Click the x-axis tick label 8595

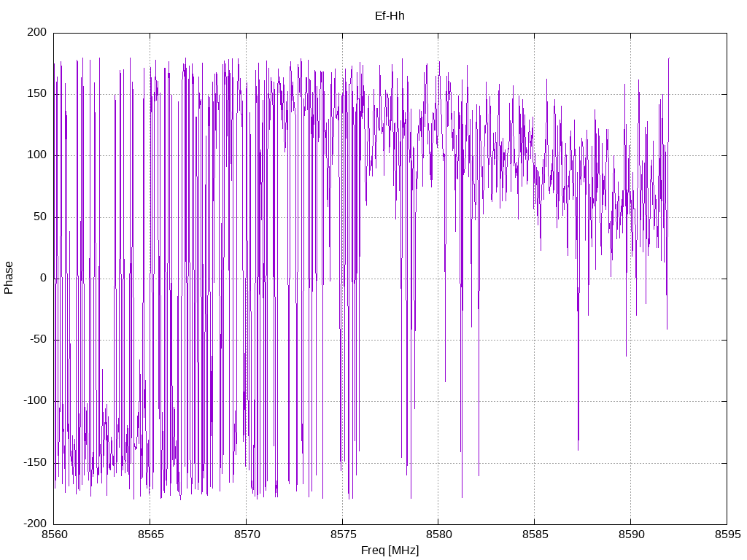(727, 534)
